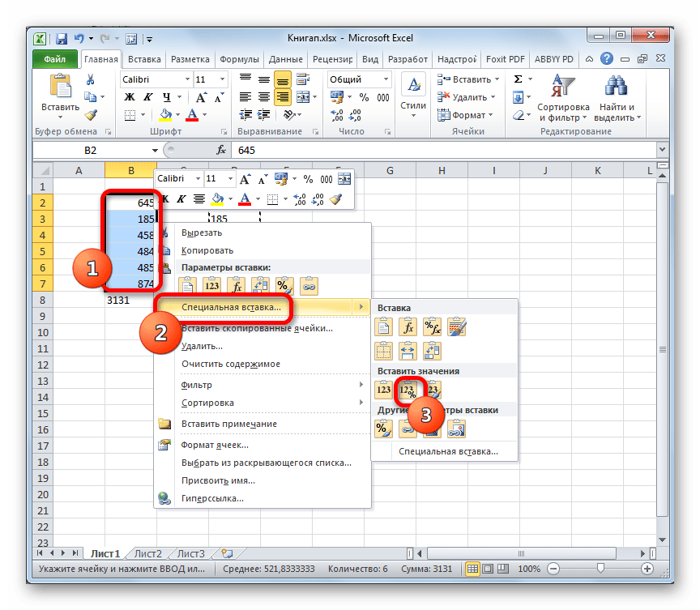Viewport: 700px width, 610px height.
Task: Click the Save floppy icon in quick access
Action: (x=61, y=39)
